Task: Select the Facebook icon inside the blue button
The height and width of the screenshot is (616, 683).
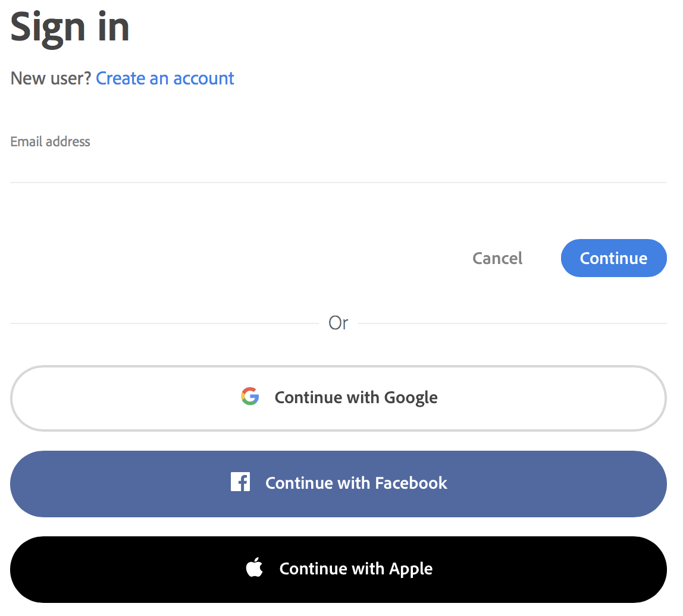Action: click(240, 482)
